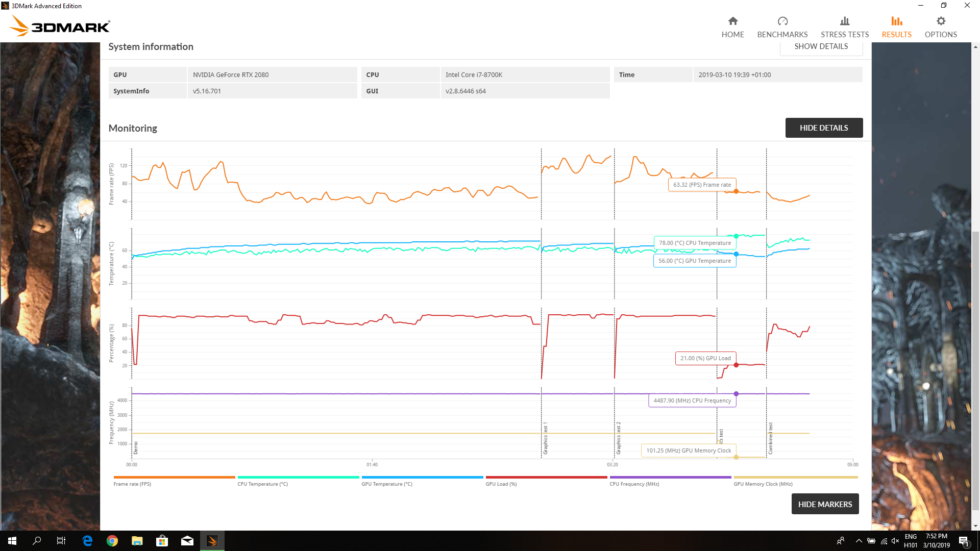Screen dimensions: 980x551
Task: Select the Time value 2019-03-10 19:39
Action: pos(734,74)
